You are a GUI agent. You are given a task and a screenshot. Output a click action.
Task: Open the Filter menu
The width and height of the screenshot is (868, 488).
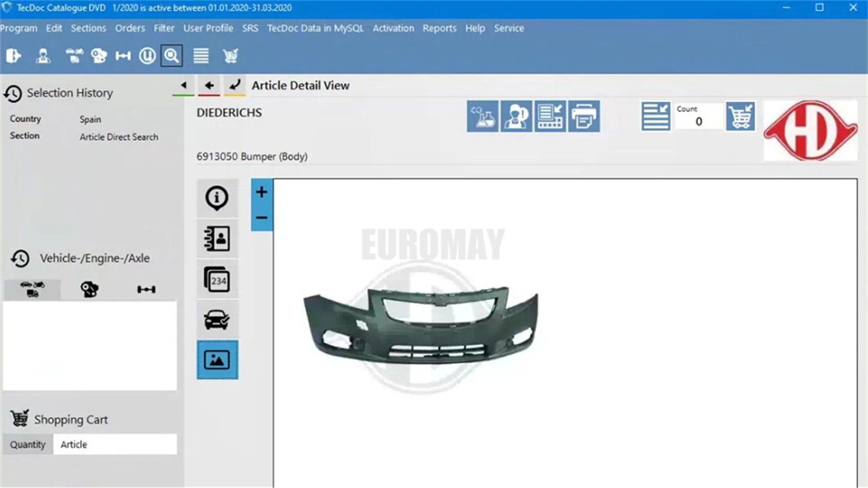tap(164, 28)
